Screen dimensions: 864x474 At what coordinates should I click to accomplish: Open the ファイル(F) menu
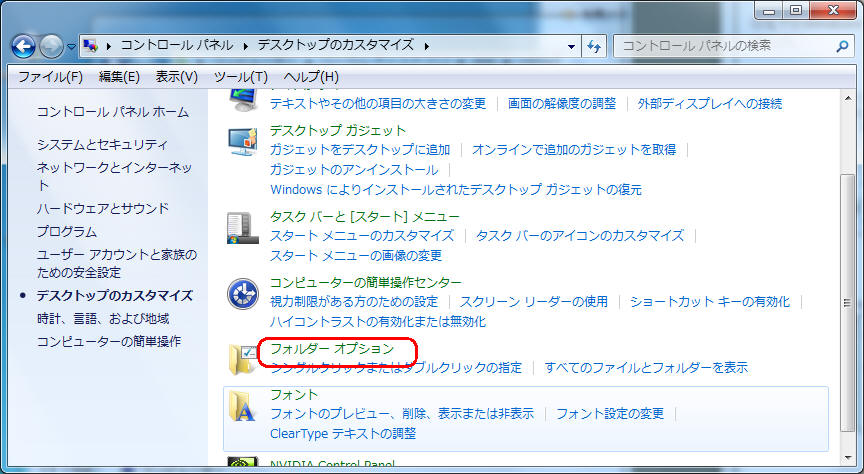tap(50, 76)
